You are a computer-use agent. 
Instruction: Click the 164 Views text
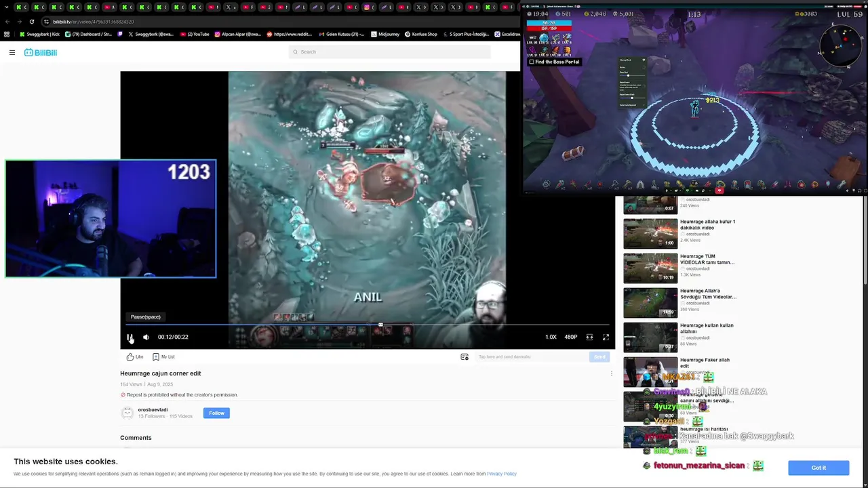[131, 384]
